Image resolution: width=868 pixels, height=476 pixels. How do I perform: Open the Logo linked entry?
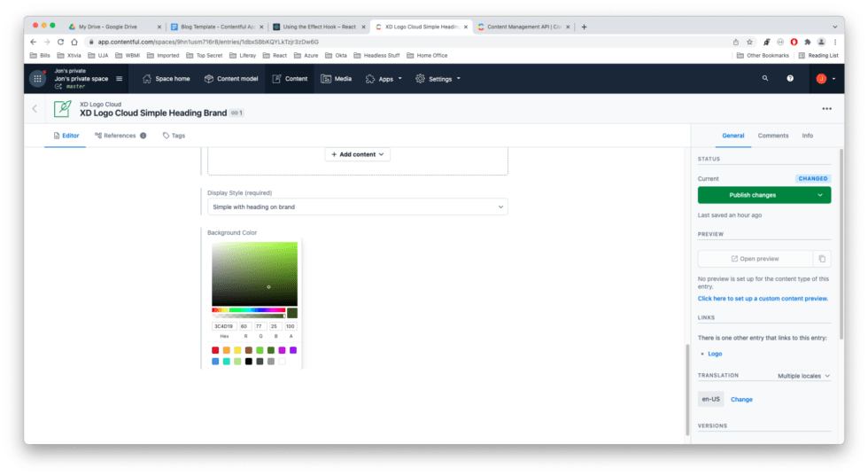(715, 354)
